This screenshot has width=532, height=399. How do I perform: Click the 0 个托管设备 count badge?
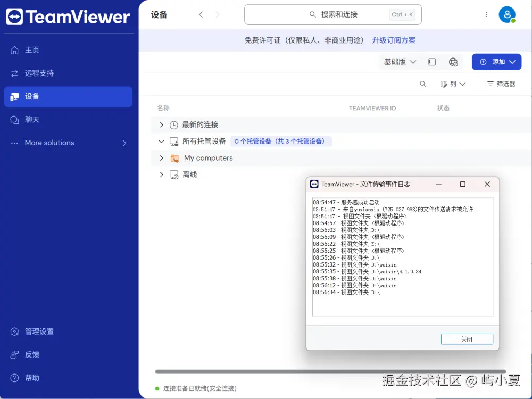click(281, 141)
